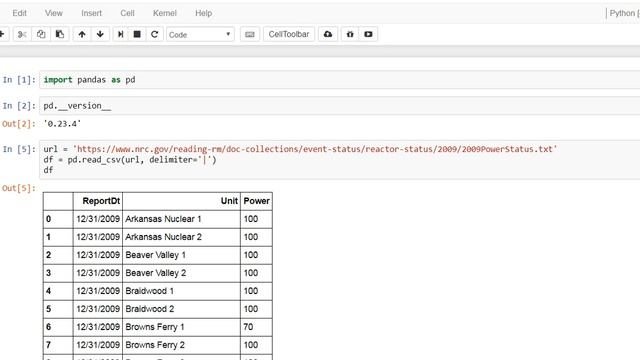Open the Code cell type dropdown
This screenshot has height=360, width=640.
click(x=200, y=35)
